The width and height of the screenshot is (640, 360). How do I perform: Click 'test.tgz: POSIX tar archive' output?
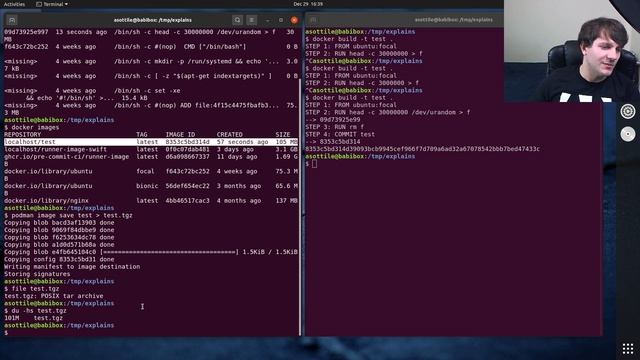click(53, 296)
